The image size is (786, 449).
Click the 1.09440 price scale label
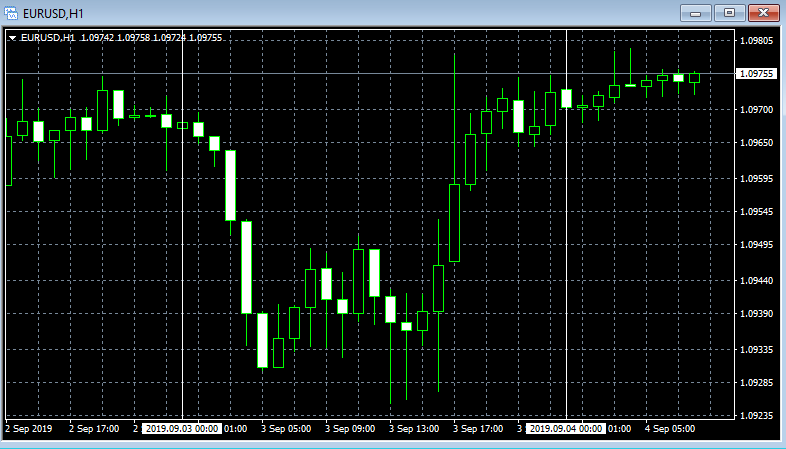(756, 281)
